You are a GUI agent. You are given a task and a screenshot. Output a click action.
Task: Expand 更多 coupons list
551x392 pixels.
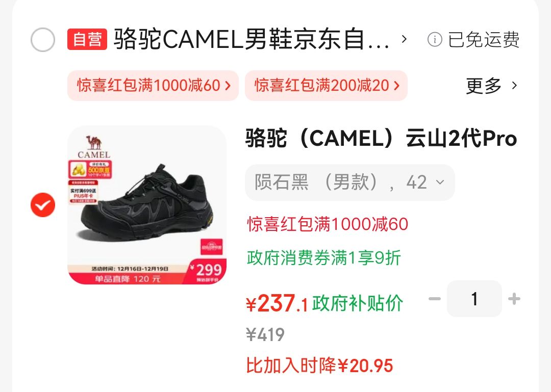[x=491, y=85]
